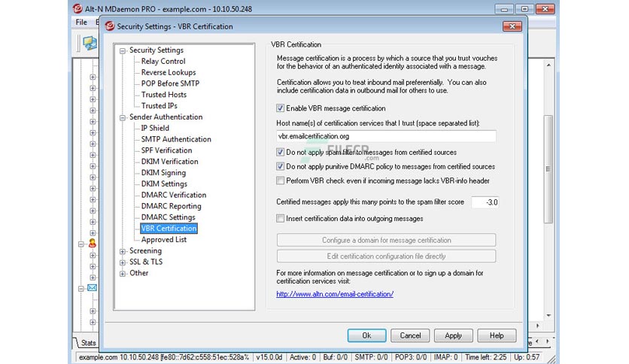Click the Active: 0 status bar entry

pos(303,357)
